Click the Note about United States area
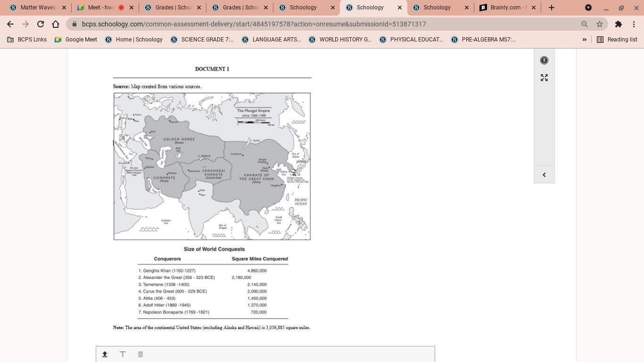This screenshot has width=644, height=362. coord(212,328)
